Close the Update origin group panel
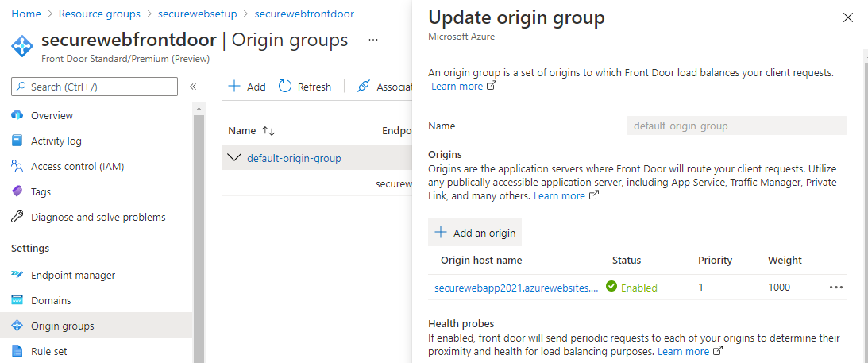The width and height of the screenshot is (868, 363). coord(847,17)
